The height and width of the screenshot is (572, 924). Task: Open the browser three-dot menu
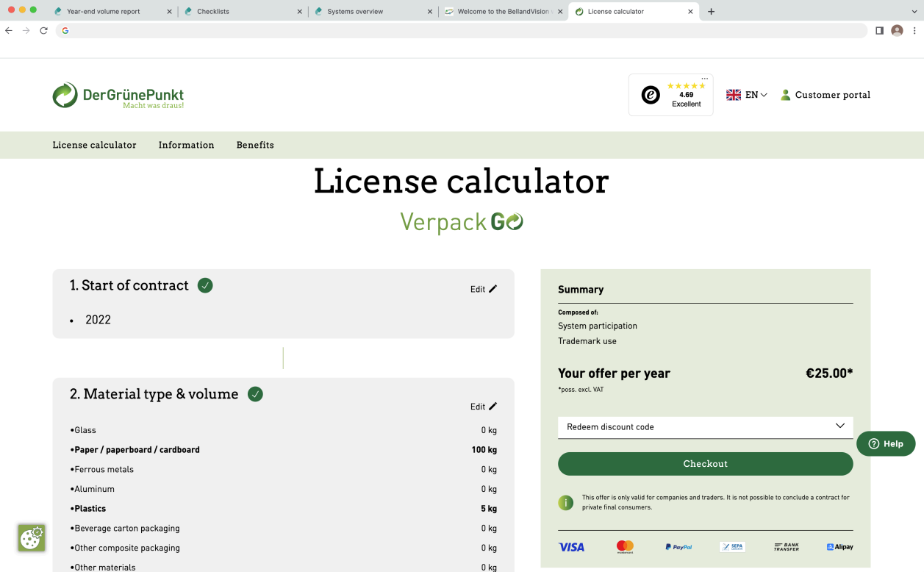pyautogui.click(x=914, y=30)
